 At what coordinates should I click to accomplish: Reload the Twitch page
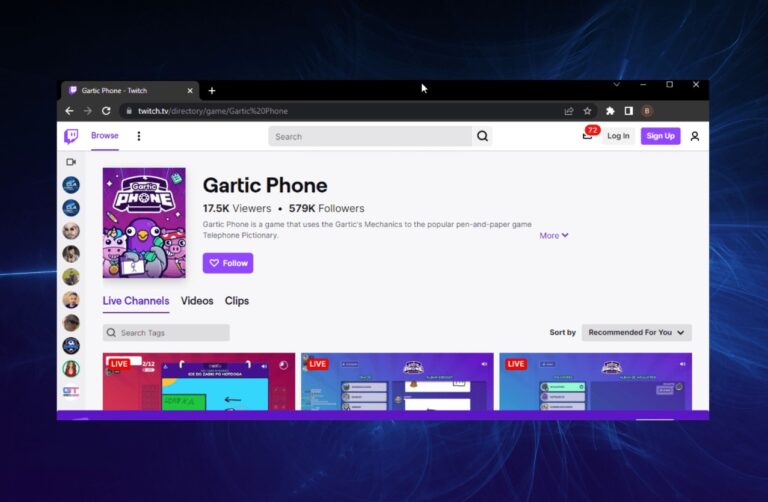click(106, 111)
